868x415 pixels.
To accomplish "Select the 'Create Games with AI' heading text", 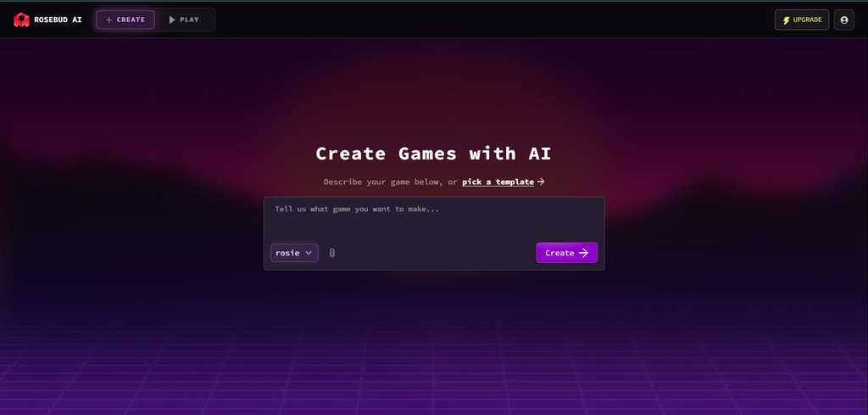I will 433,154.
